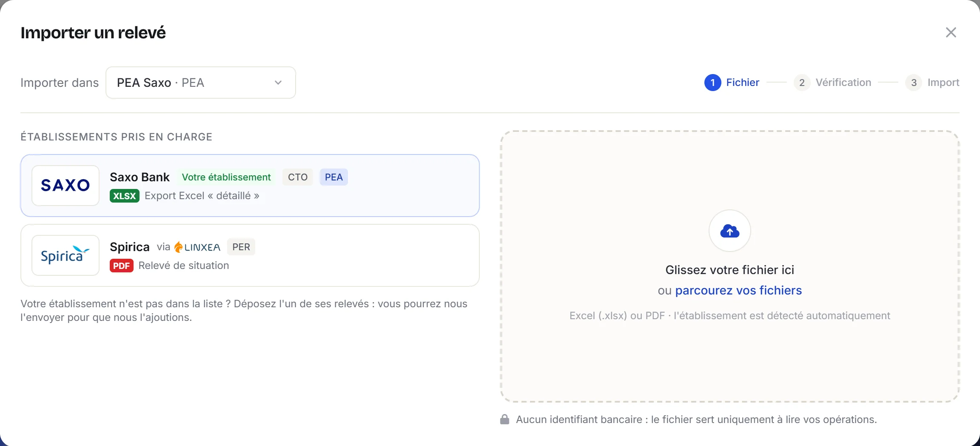The width and height of the screenshot is (980, 446).
Task: Click the Spirica logo thumbnail
Action: point(66,255)
